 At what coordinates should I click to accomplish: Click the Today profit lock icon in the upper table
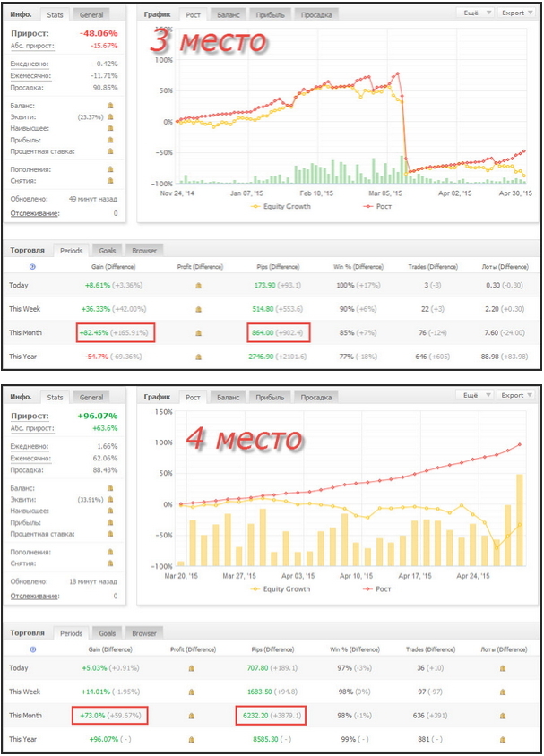click(x=198, y=286)
